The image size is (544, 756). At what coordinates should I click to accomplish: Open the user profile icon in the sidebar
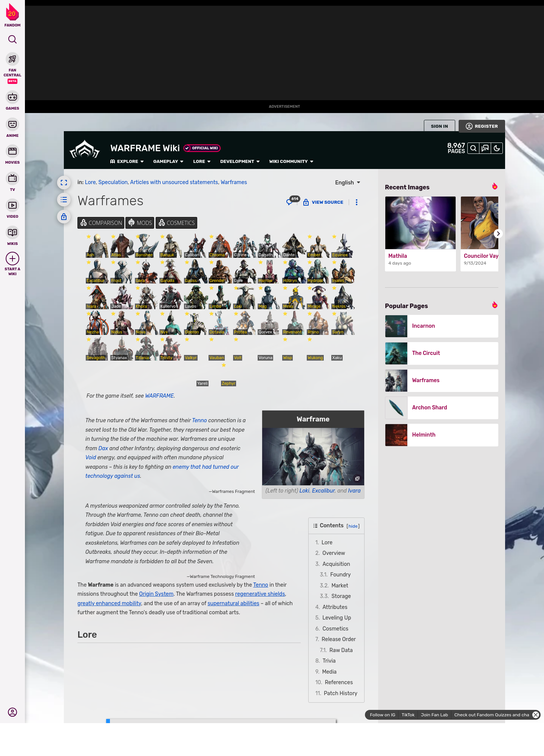(12, 712)
